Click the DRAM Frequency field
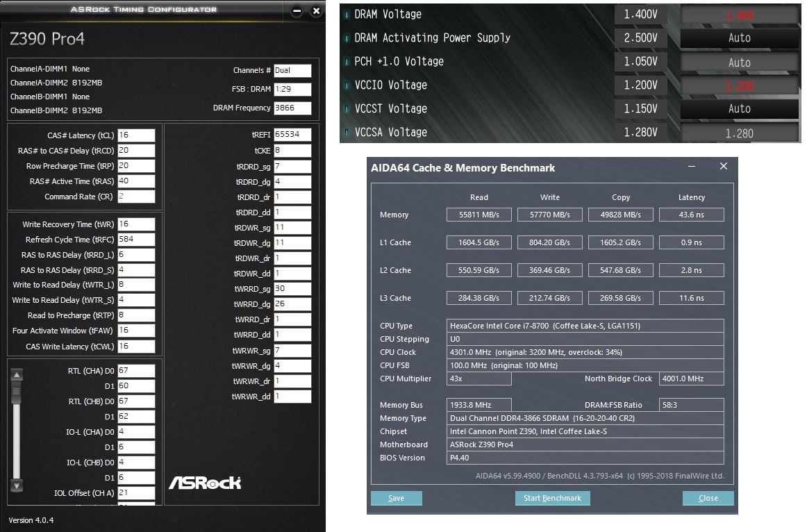 [x=292, y=108]
